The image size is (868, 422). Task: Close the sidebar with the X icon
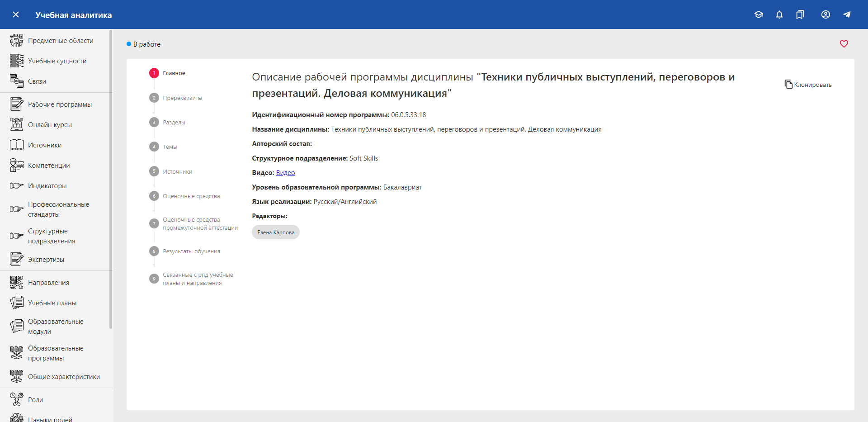coord(16,14)
